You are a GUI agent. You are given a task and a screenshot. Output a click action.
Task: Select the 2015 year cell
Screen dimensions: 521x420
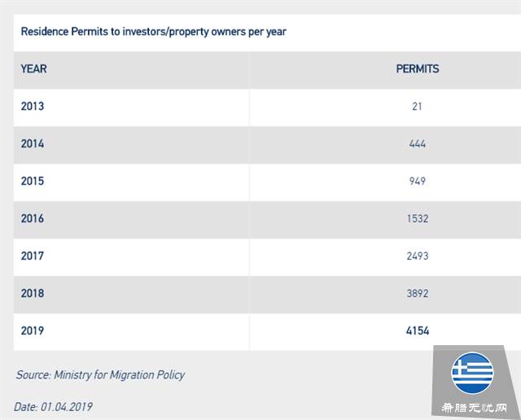pos(33,182)
